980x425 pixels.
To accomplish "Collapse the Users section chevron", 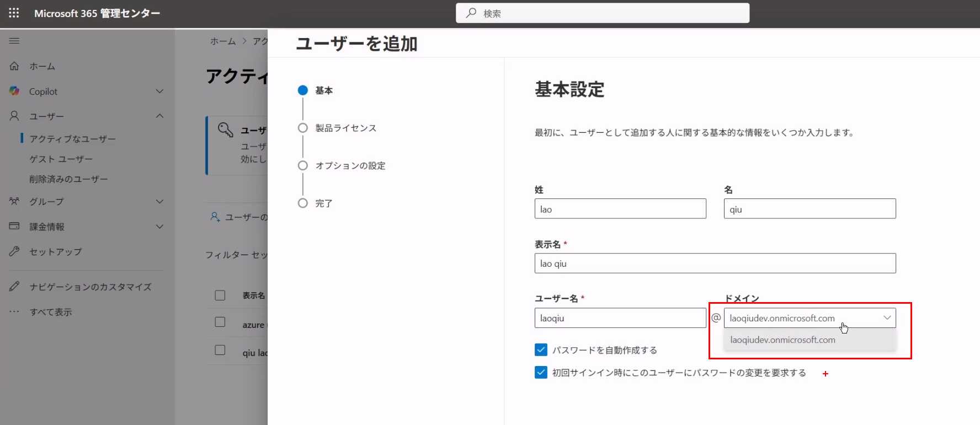I will click(159, 116).
